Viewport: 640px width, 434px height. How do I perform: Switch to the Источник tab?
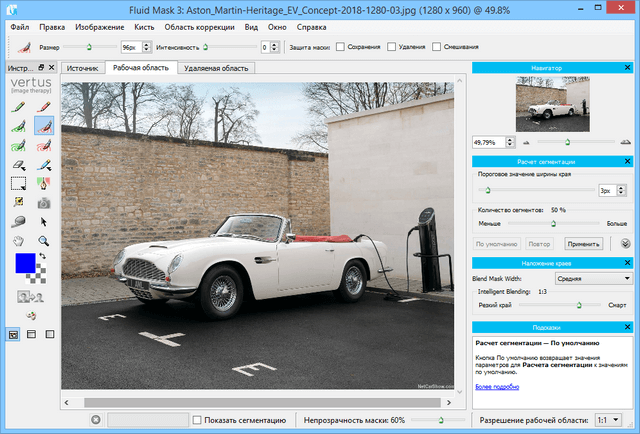[x=82, y=68]
